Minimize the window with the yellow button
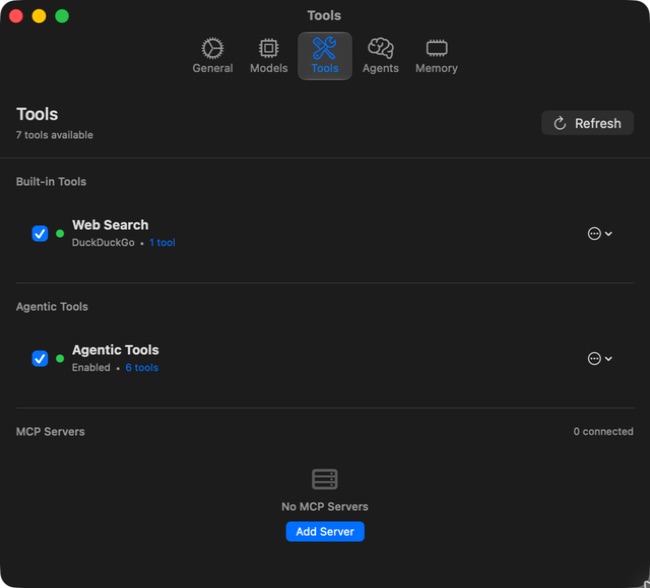 click(x=39, y=16)
